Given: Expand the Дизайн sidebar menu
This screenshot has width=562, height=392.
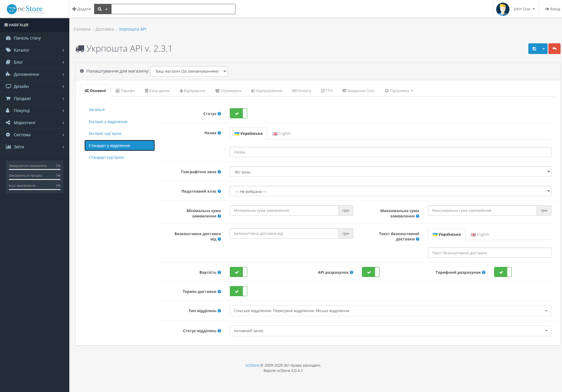Looking at the screenshot, I should pos(35,86).
